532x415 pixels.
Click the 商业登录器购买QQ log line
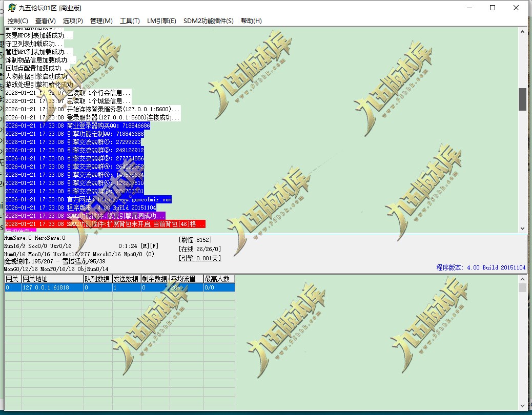click(x=78, y=126)
